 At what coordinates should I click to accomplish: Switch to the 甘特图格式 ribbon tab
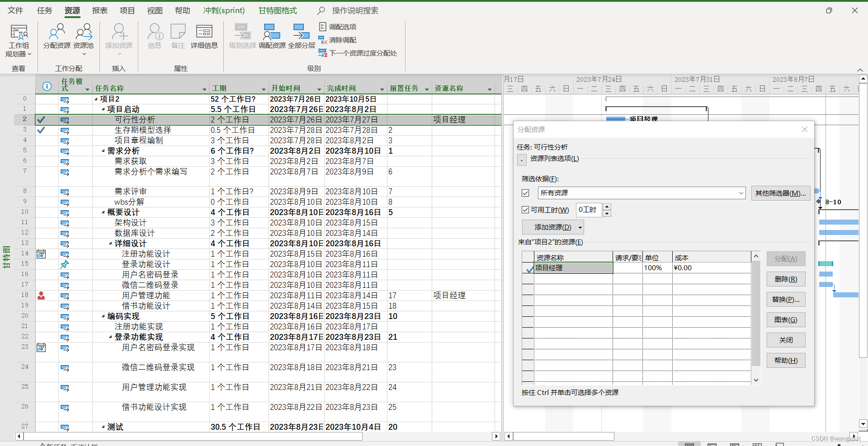pyautogui.click(x=278, y=10)
